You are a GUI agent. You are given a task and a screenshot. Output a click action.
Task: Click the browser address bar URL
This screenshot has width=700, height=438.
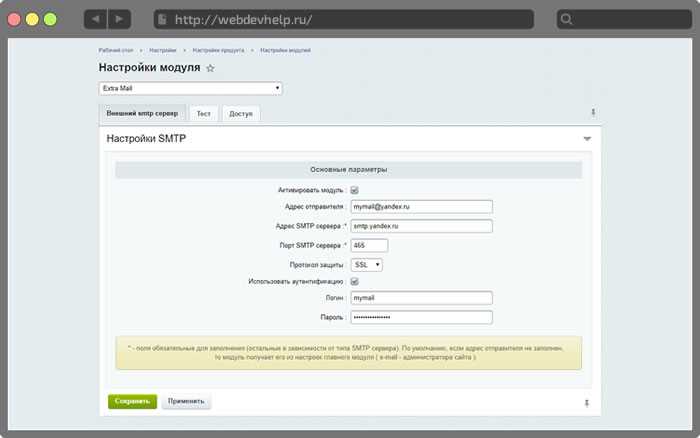[x=344, y=19]
